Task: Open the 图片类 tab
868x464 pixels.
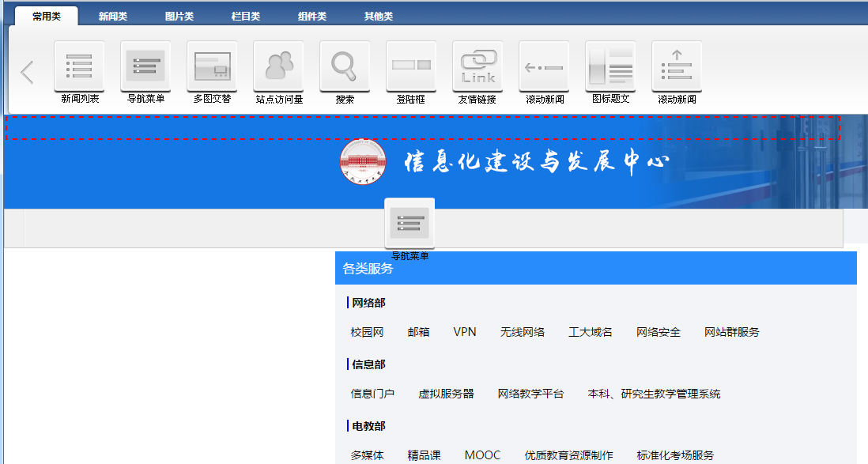Action: [179, 17]
